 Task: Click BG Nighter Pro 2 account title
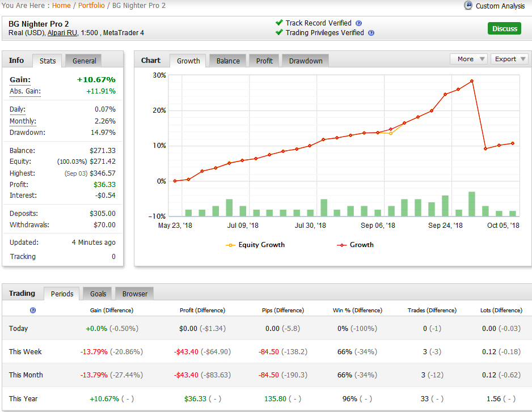39,24
